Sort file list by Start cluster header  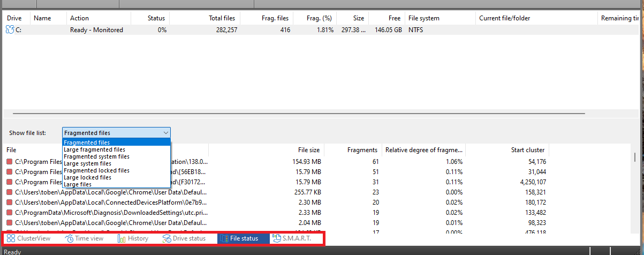(x=507, y=150)
